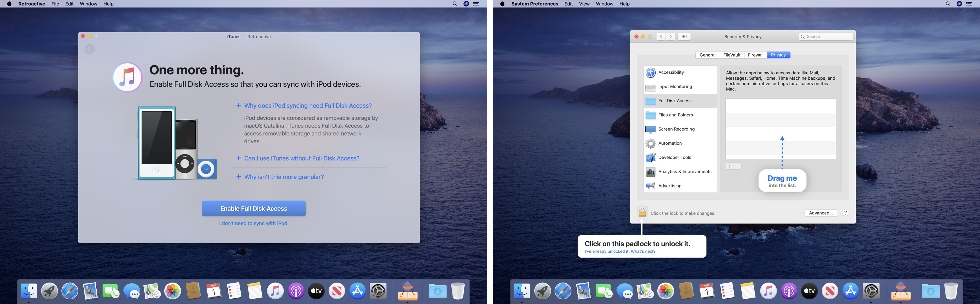This screenshot has width=980, height=304.
Task: Collapse 'Why does iPod syncing need Full Disk Access?'
Action: click(x=307, y=106)
